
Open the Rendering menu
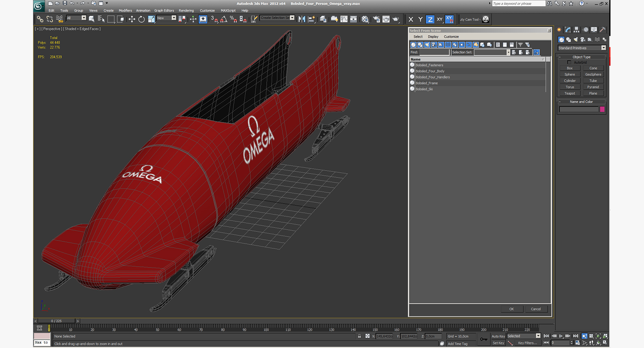[x=186, y=10]
